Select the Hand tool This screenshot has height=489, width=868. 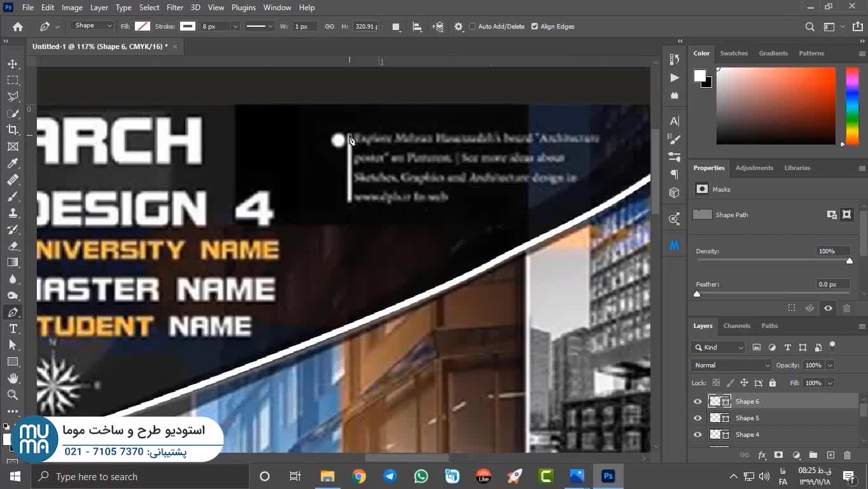13,378
